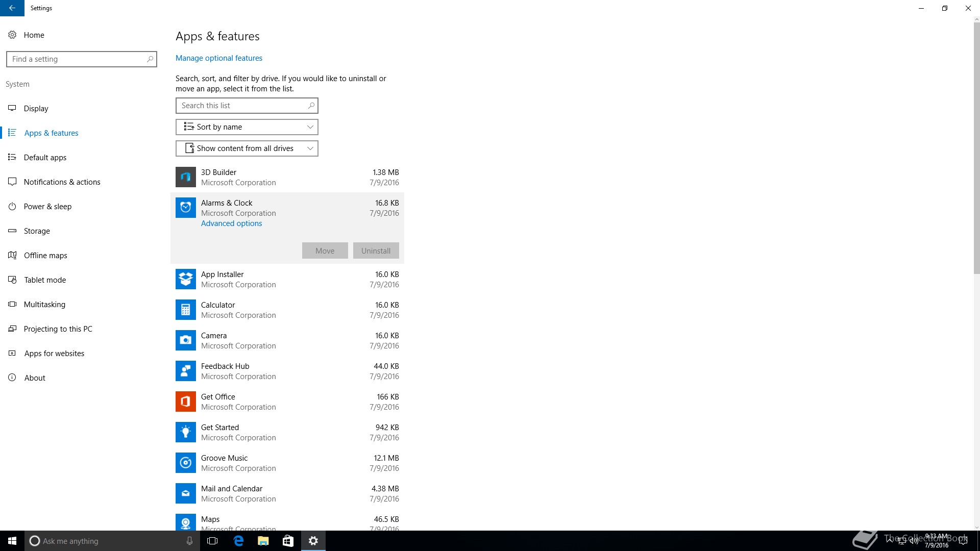Select the Calculator entry name
The image size is (980, 551).
tap(218, 305)
